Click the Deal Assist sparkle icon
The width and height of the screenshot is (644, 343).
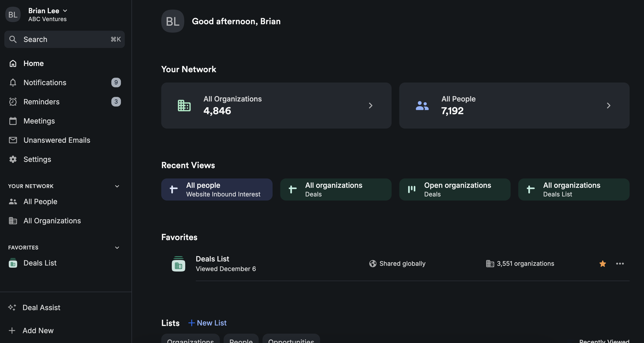12,308
